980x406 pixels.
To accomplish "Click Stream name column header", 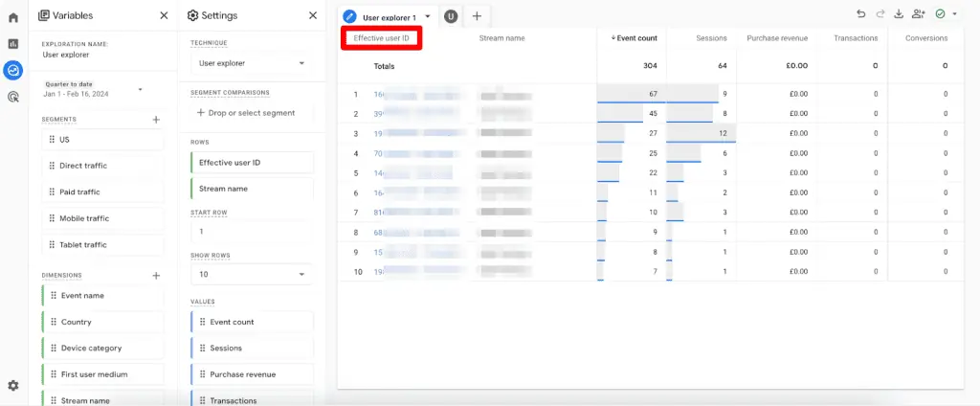I will pos(501,38).
